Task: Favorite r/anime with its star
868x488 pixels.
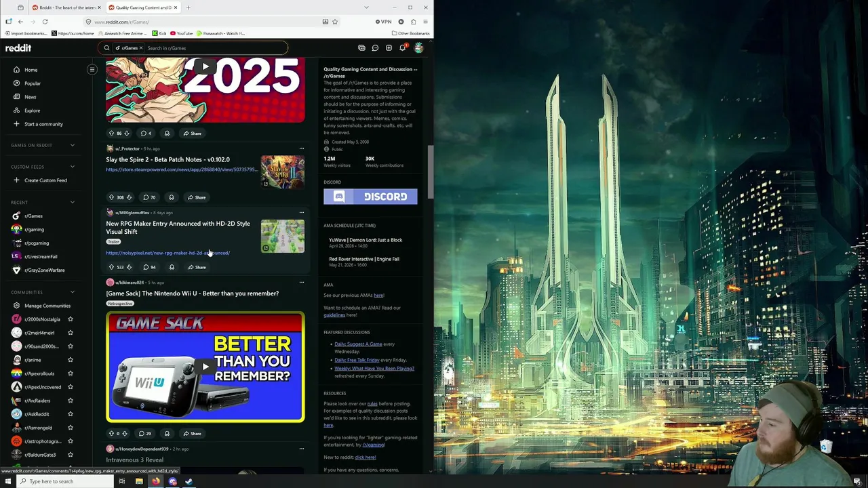Action: [70, 360]
